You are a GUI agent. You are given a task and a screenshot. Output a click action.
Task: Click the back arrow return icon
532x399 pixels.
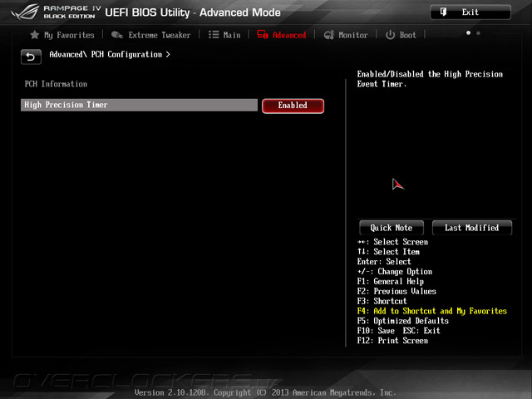(31, 57)
